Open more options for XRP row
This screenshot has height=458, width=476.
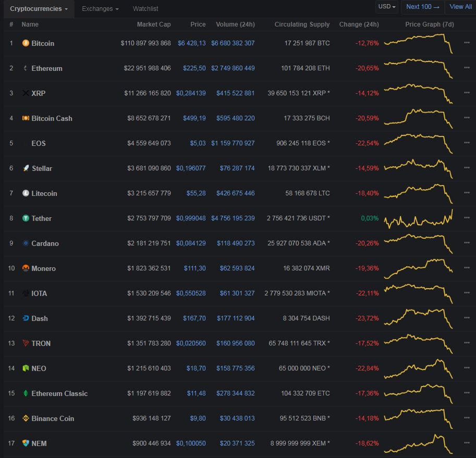point(467,93)
